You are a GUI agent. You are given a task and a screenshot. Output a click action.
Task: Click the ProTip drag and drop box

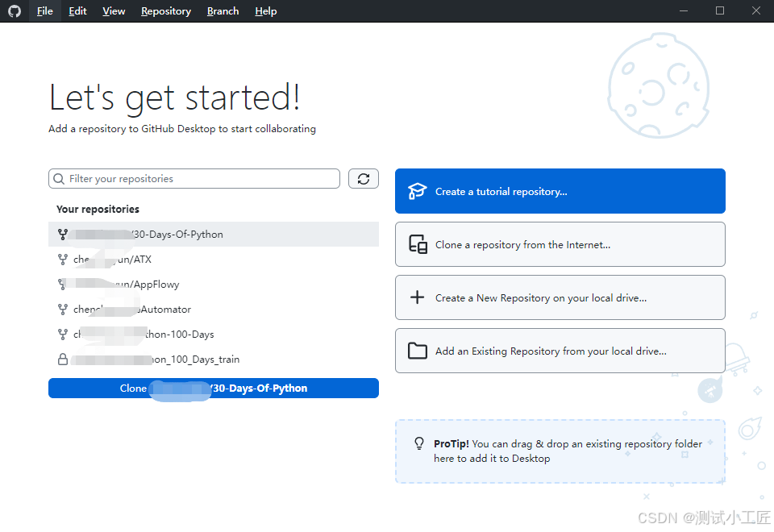tap(560, 451)
